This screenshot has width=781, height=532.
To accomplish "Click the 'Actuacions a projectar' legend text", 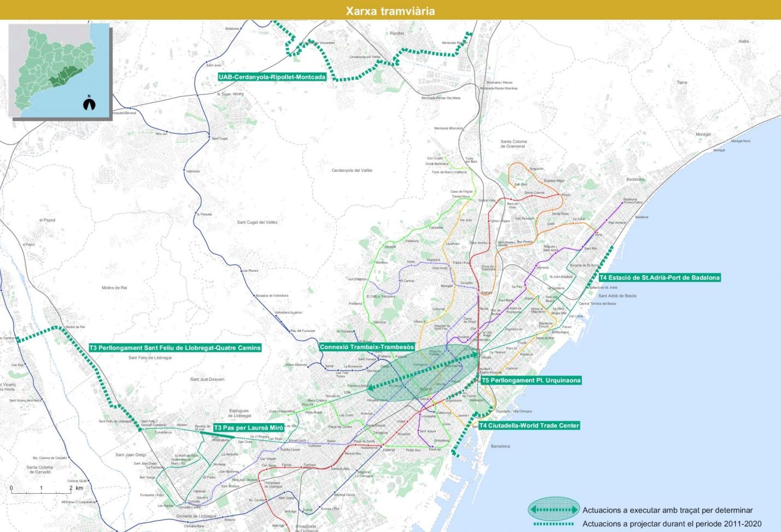I will [672, 524].
